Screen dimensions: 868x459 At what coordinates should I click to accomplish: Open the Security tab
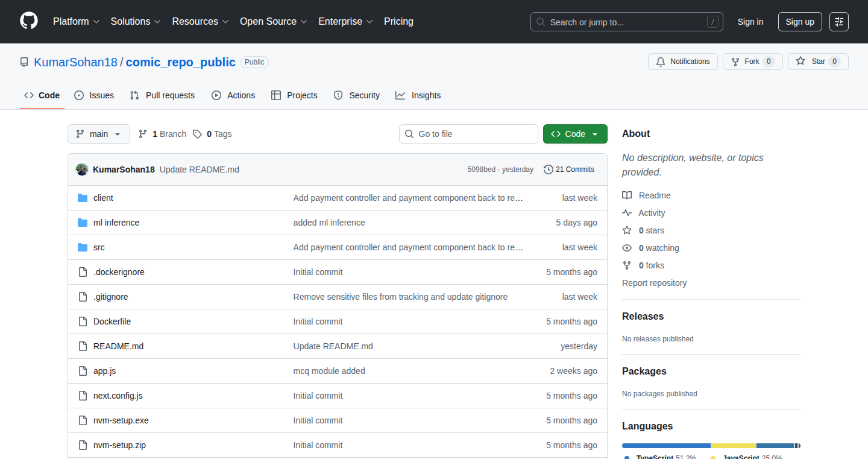click(357, 95)
